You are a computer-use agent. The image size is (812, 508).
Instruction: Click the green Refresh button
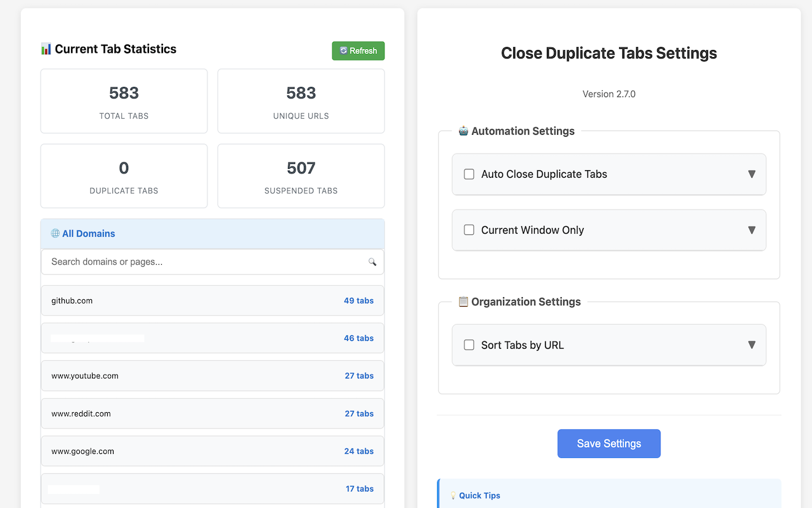click(x=358, y=51)
